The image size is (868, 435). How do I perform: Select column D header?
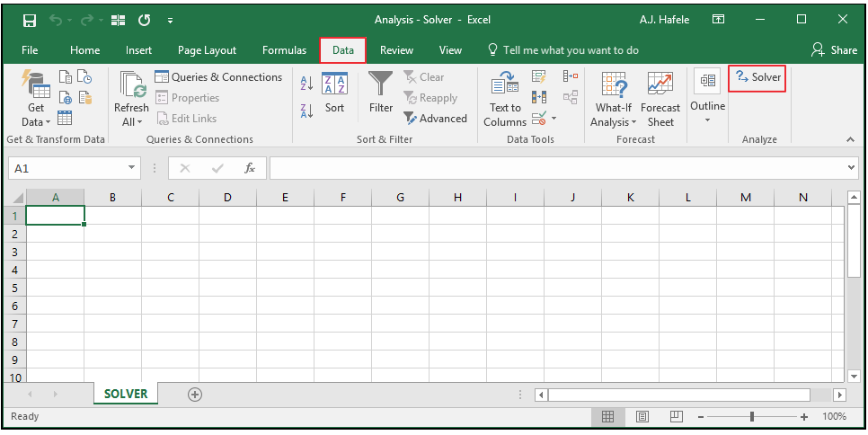(227, 197)
